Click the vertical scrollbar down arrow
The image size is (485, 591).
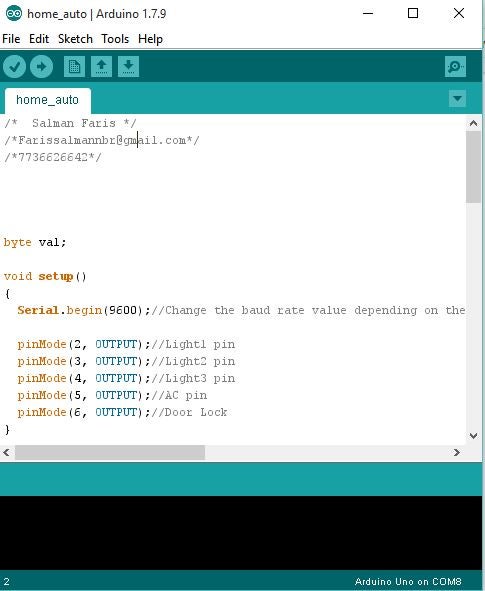473,436
